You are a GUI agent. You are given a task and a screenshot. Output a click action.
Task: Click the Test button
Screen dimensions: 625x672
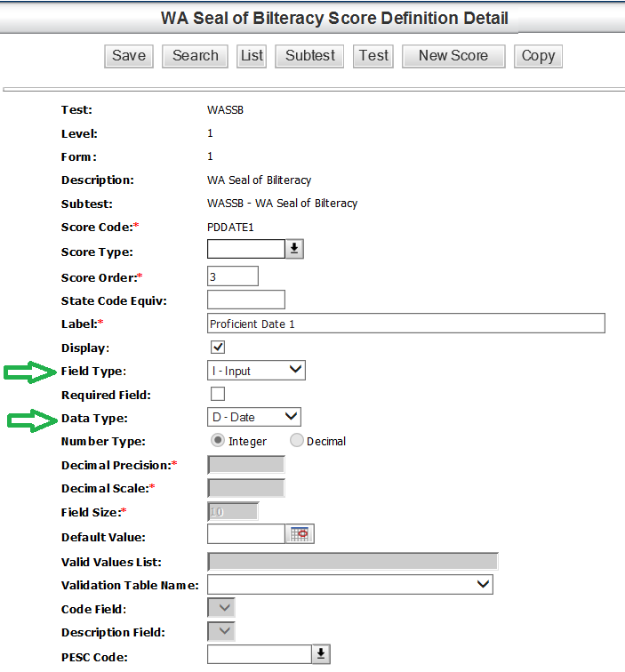coord(373,56)
